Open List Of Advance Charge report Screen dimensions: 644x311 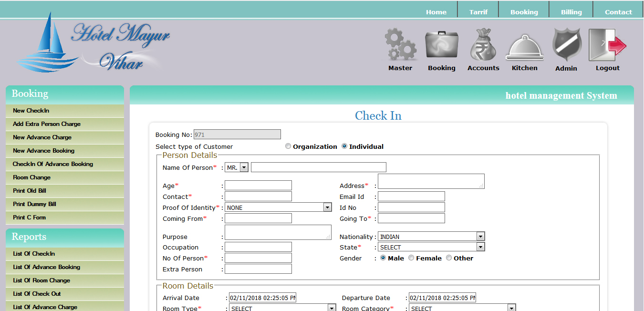tap(65, 307)
